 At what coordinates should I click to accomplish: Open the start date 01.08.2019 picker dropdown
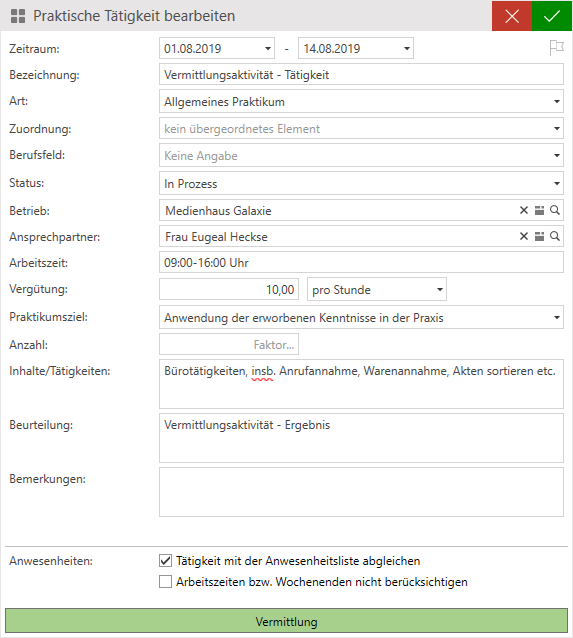(x=267, y=48)
